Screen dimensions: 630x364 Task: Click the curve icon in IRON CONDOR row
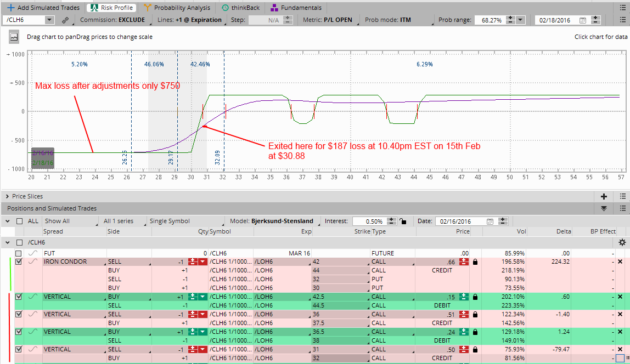(33, 261)
